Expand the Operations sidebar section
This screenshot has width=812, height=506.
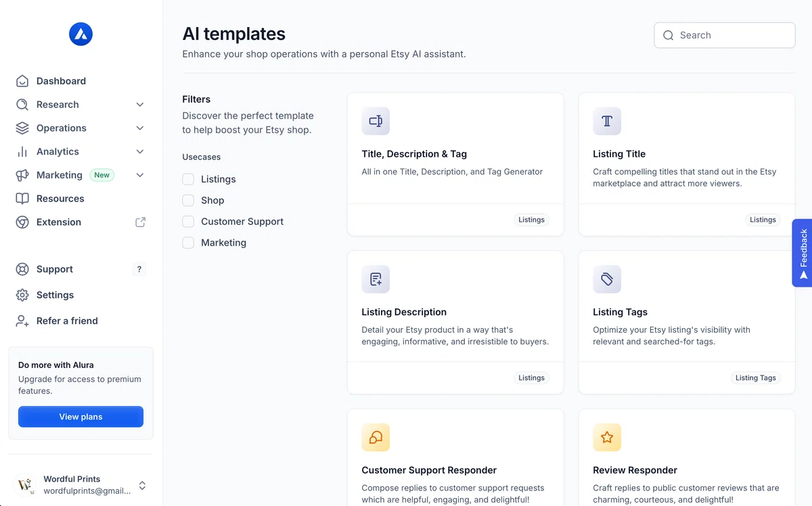coord(81,128)
